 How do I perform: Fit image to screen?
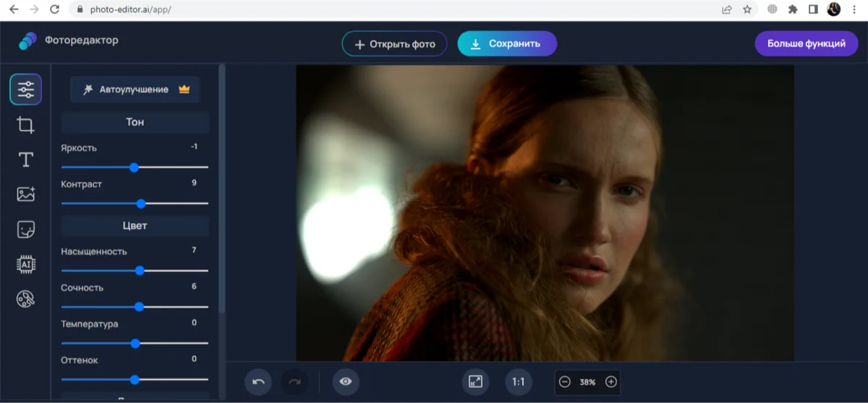475,382
